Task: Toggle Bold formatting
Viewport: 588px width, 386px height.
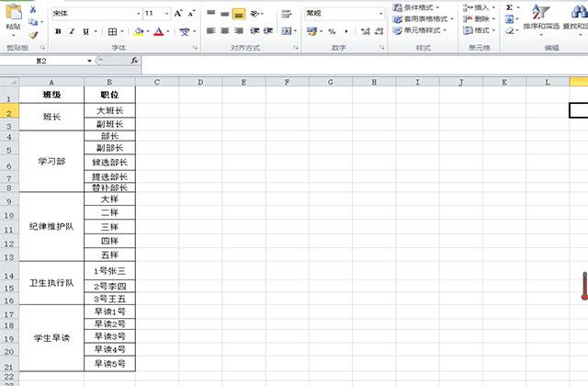Action: click(58, 31)
